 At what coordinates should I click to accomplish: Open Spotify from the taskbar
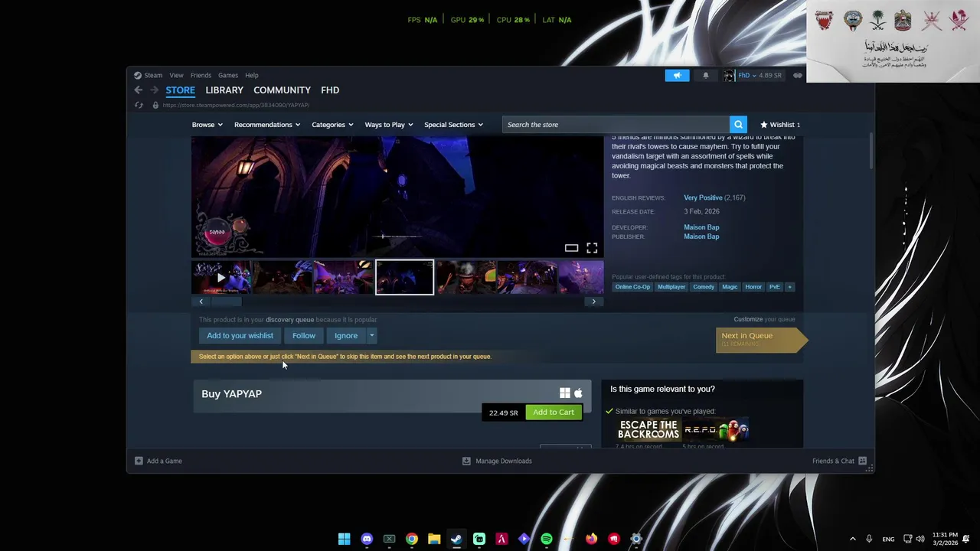[x=547, y=539]
